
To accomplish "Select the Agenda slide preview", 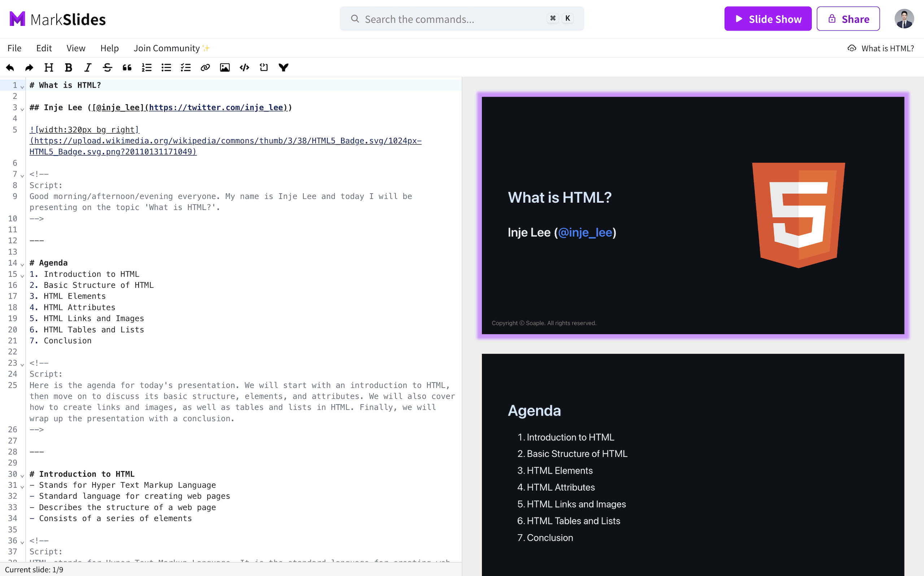I will click(x=693, y=465).
